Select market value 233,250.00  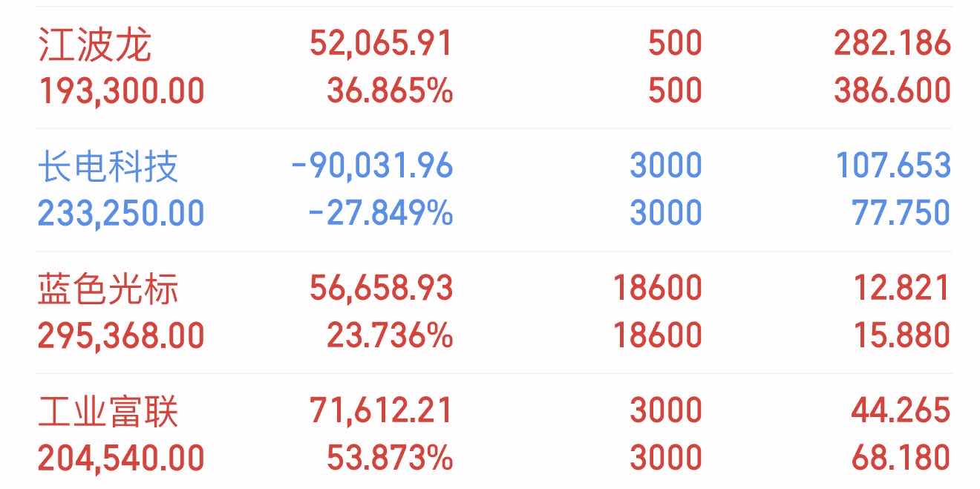coord(121,214)
